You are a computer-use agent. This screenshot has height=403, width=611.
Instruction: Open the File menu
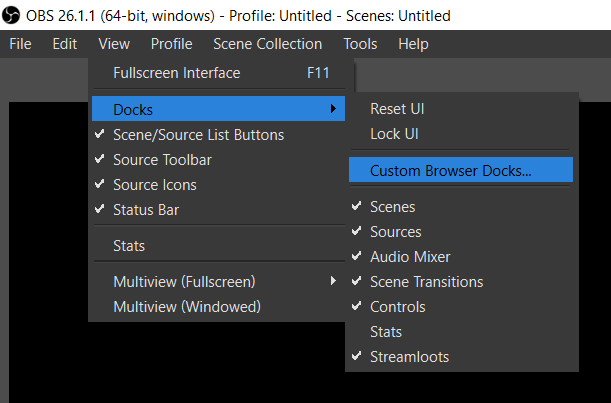click(20, 44)
